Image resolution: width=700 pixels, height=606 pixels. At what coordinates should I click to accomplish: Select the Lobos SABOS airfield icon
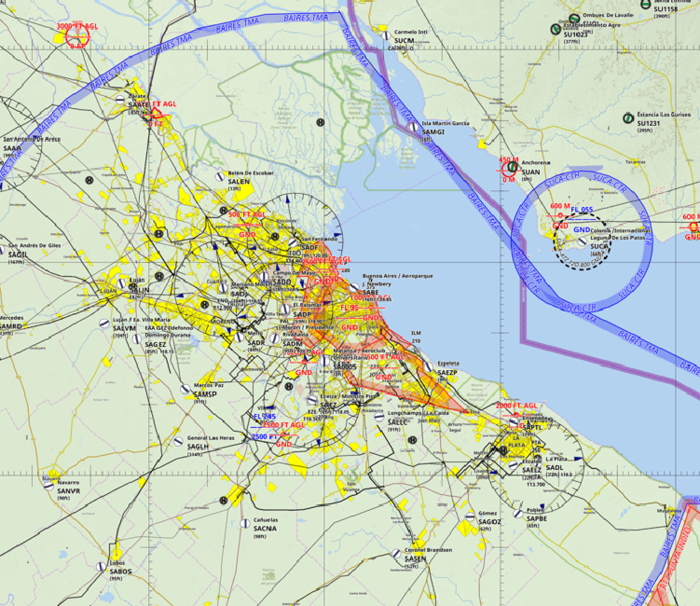point(101,566)
